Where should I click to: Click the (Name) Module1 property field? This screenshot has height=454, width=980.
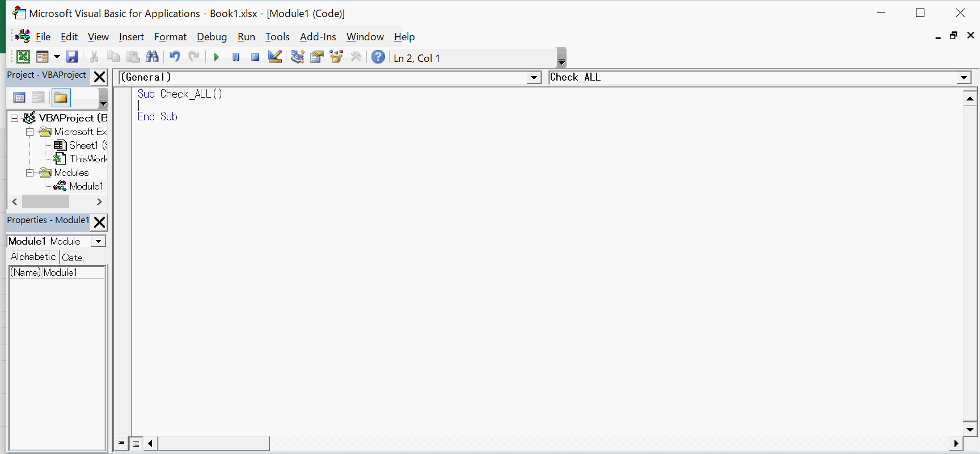[57, 272]
